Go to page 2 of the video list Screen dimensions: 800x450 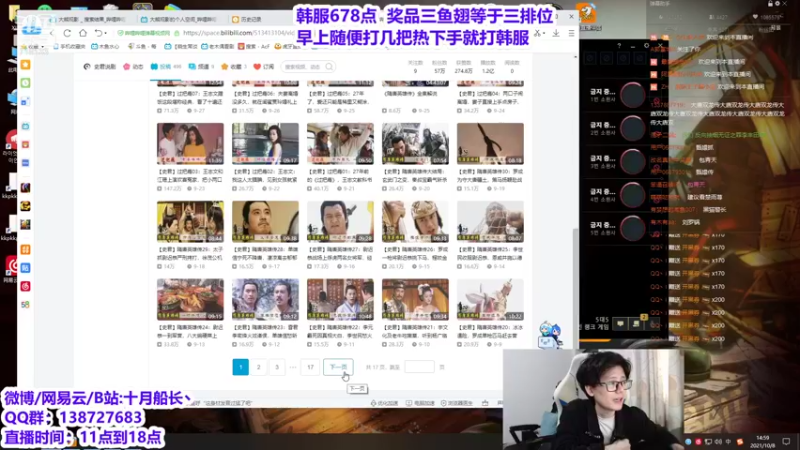point(259,367)
